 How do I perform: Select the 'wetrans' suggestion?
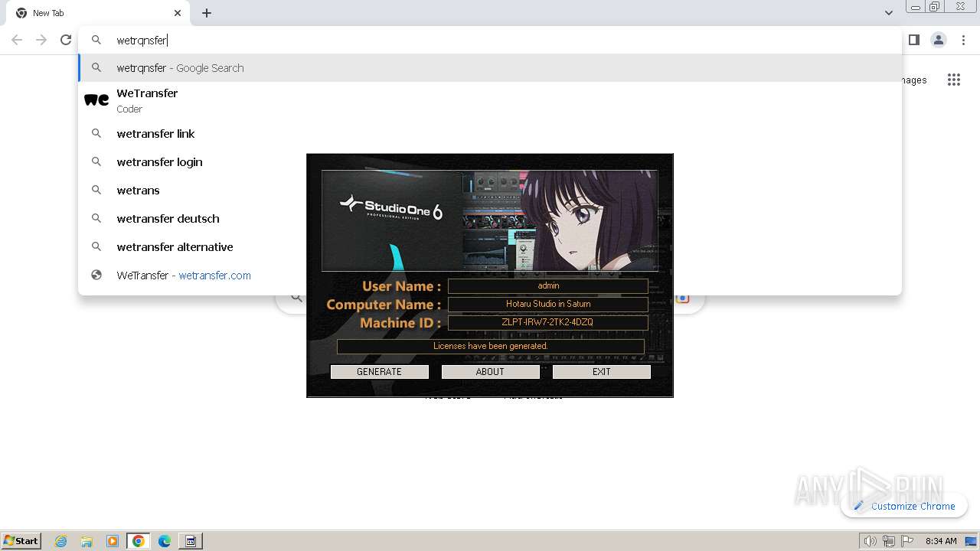pos(490,191)
